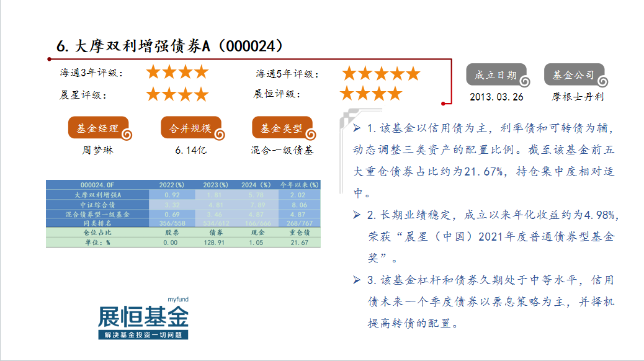Click the spiral icon on 基金经理 badge
This screenshot has height=361, width=644.
point(127,135)
